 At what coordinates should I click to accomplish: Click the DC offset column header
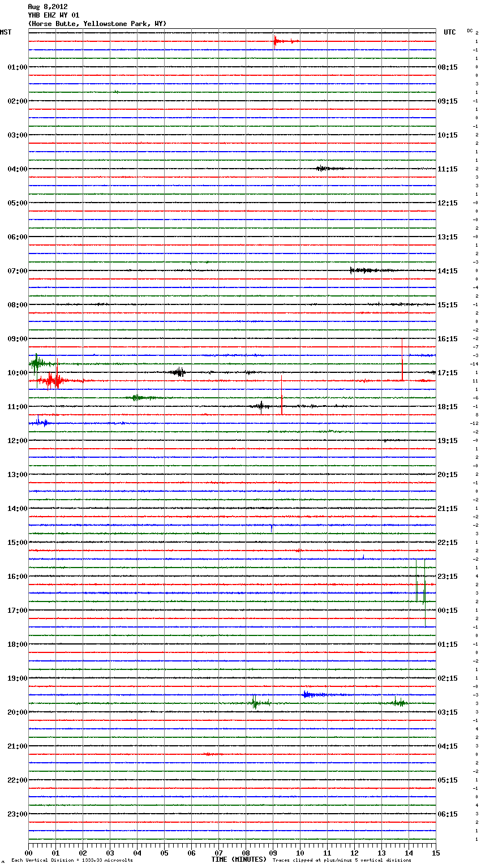[470, 31]
